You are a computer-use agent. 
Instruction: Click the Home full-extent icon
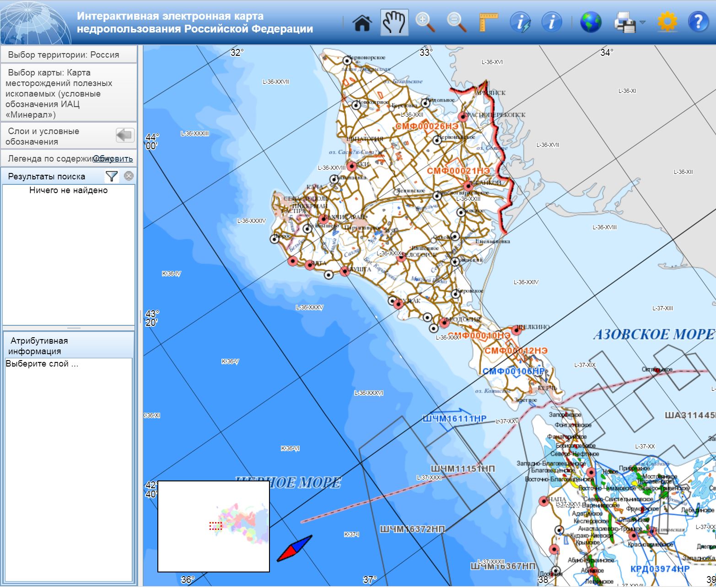362,22
